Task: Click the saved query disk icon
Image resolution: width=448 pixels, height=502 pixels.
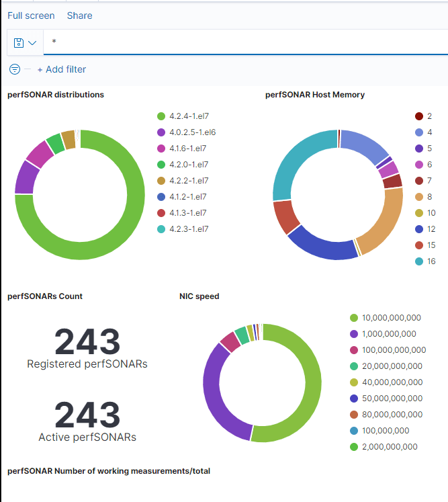Action: click(19, 42)
